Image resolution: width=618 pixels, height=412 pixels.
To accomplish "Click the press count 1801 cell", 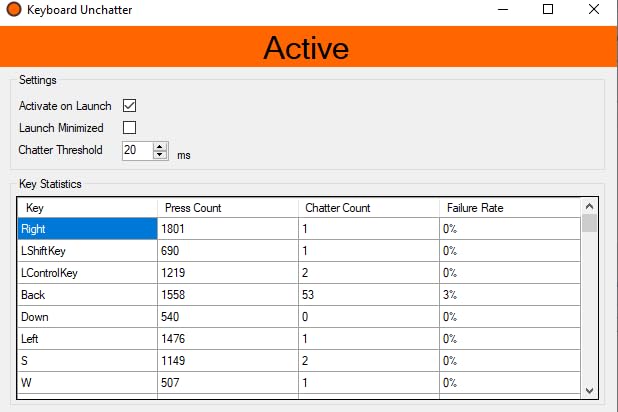I will [x=228, y=229].
